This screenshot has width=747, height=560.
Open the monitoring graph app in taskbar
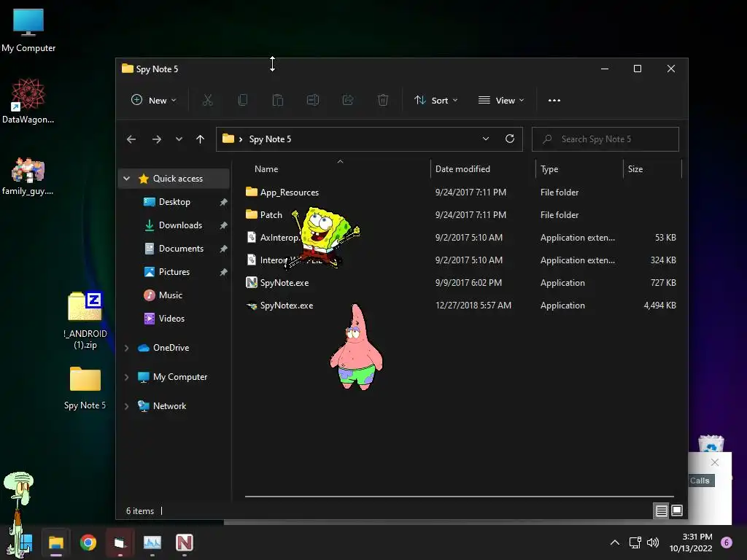pyautogui.click(x=152, y=542)
